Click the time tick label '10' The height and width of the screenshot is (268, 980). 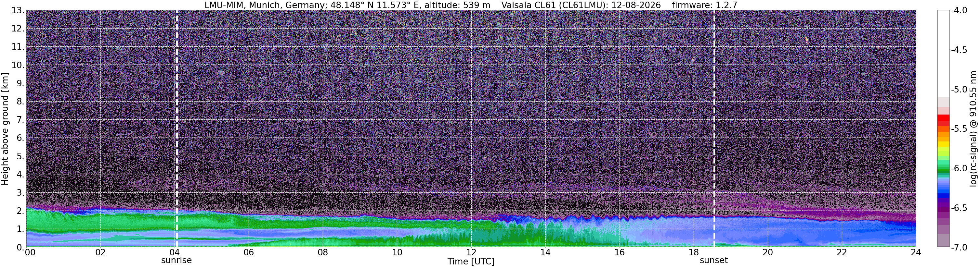tap(397, 252)
